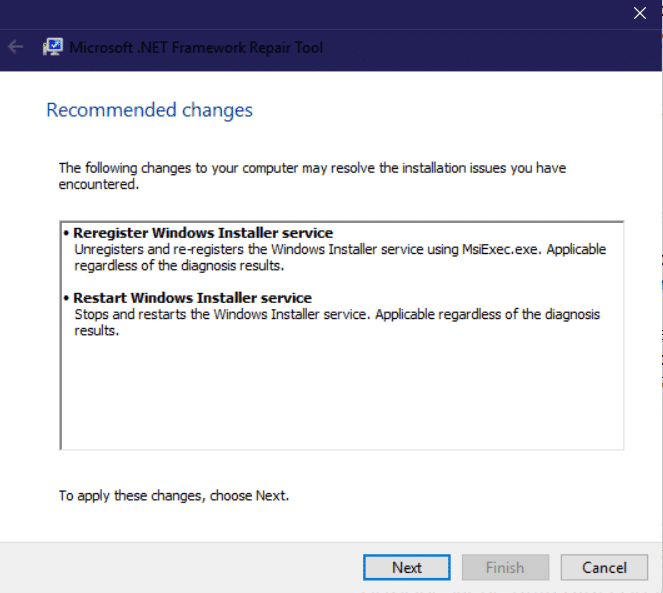The height and width of the screenshot is (593, 663).
Task: Select the Restart Windows Installer service entry
Action: click(x=193, y=298)
